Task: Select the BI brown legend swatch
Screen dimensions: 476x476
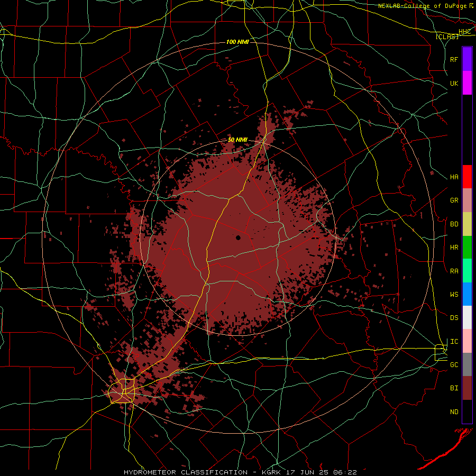Action: pyautogui.click(x=467, y=388)
